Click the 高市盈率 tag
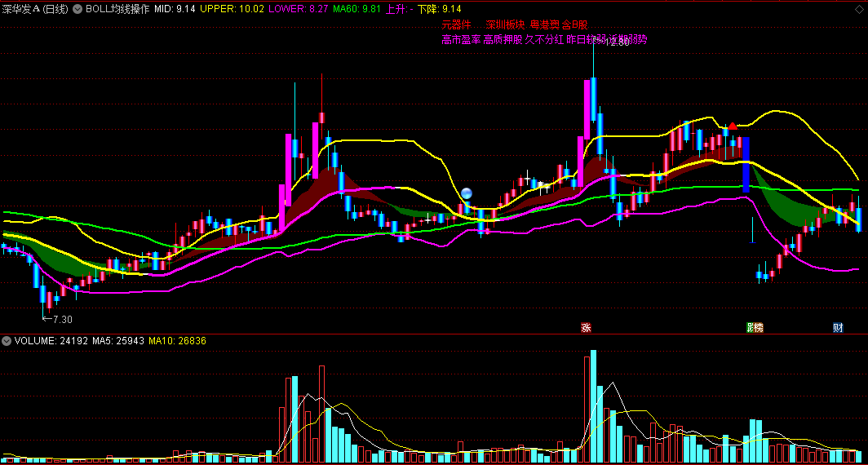 461,40
